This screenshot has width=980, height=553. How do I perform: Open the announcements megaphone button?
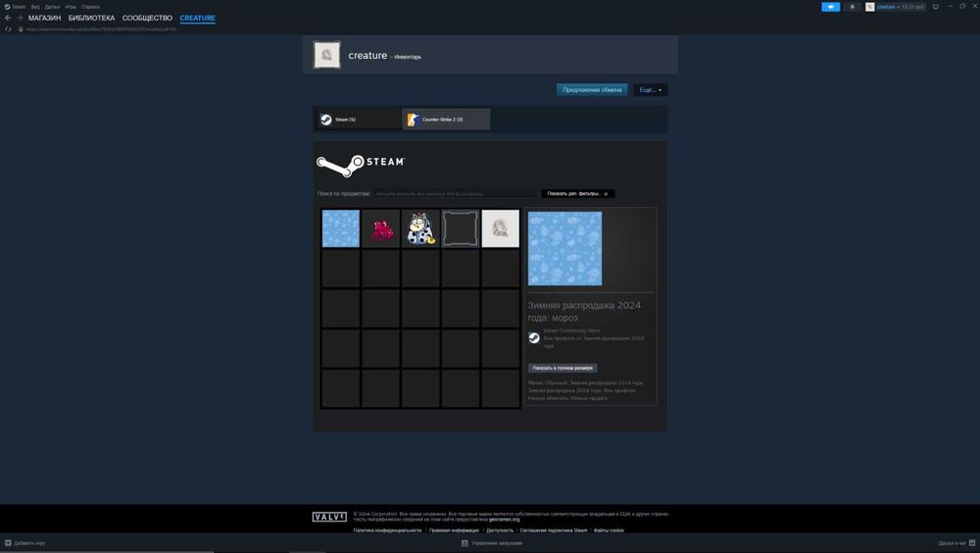click(x=831, y=7)
